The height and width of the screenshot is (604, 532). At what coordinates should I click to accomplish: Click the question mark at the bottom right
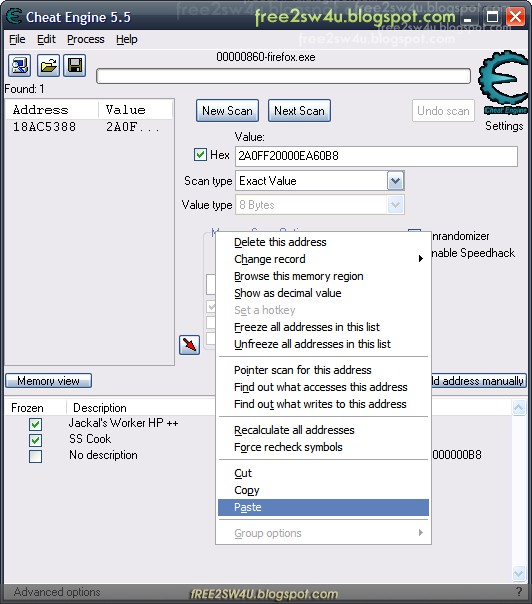pos(519,592)
